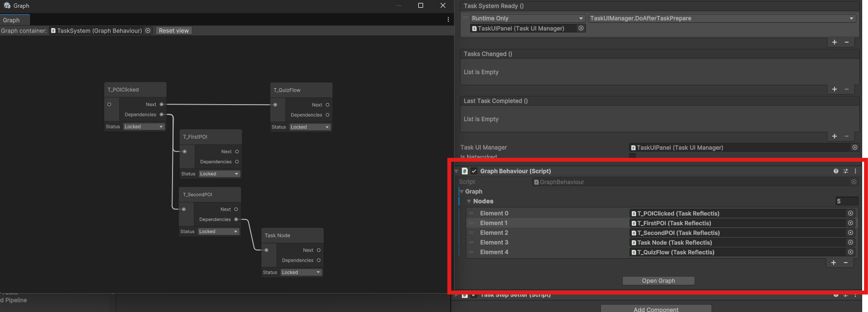Click the Nodes count field

click(846, 201)
